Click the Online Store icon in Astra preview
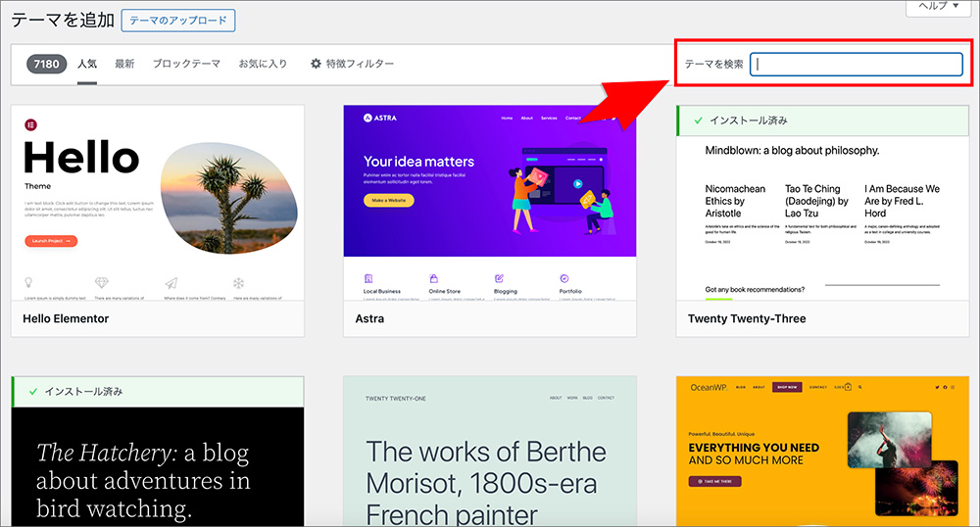Screen dimensions: 980x527 pos(434,278)
